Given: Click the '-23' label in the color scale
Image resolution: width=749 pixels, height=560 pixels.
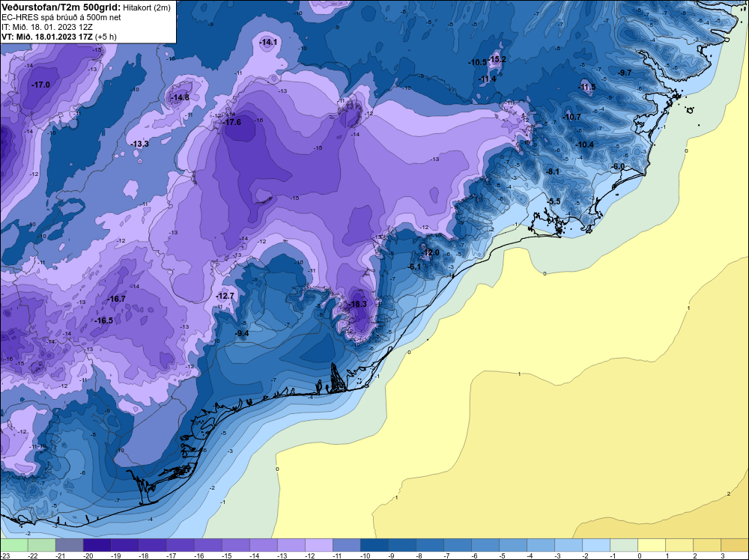Looking at the screenshot, I should [x=6, y=556].
